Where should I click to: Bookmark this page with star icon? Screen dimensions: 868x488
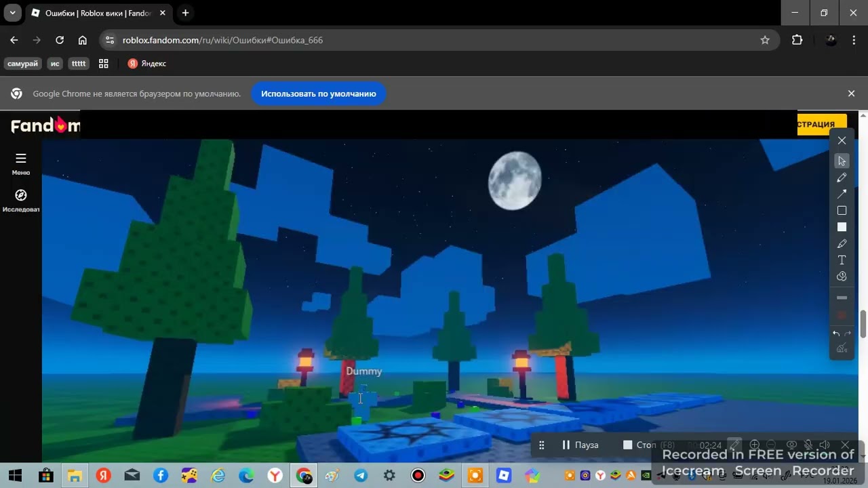pos(765,40)
